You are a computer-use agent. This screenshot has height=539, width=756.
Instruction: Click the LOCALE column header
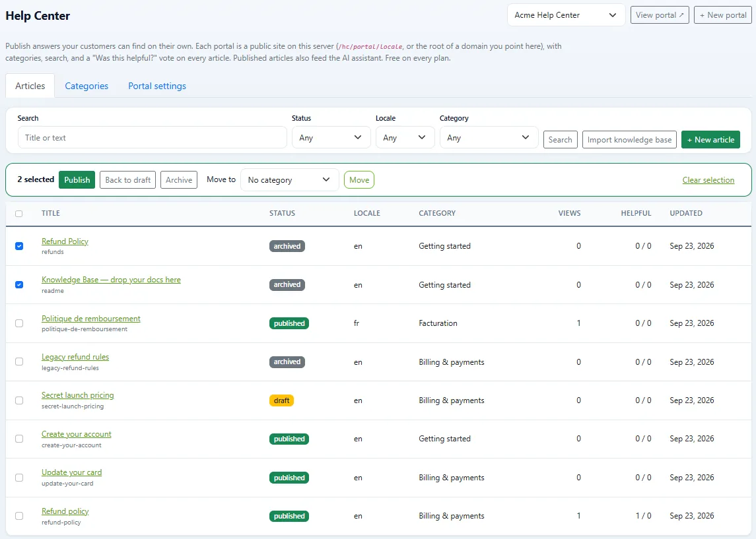pos(367,213)
